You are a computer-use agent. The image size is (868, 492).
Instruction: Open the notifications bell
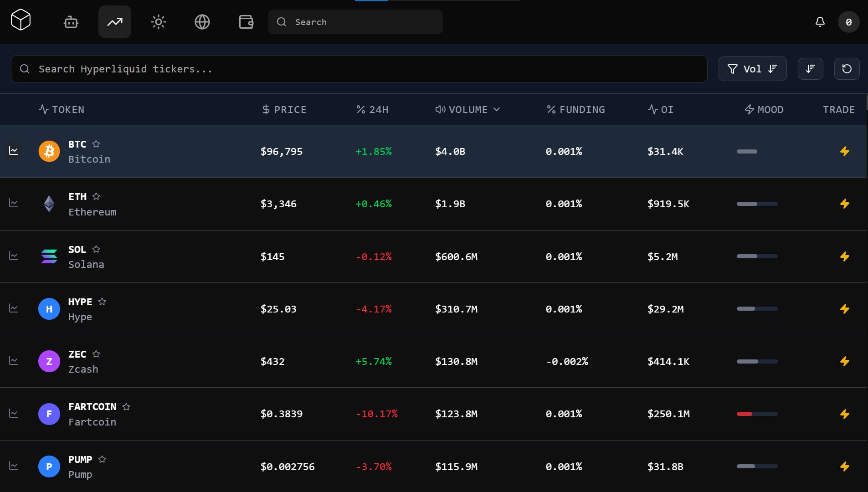(x=820, y=22)
